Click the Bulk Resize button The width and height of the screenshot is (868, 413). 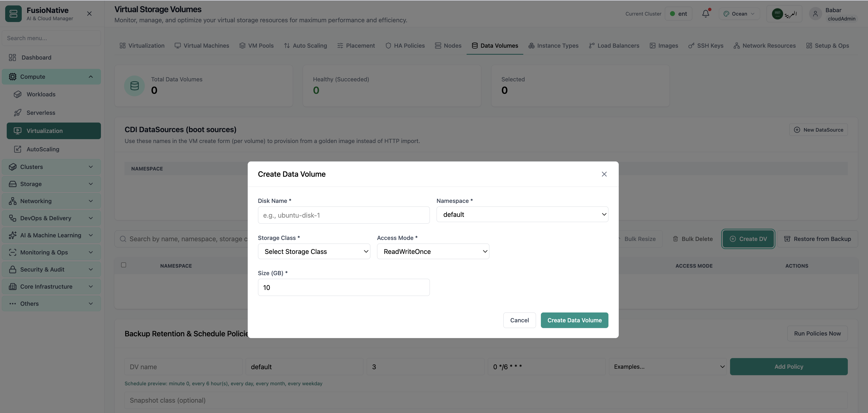(640, 239)
